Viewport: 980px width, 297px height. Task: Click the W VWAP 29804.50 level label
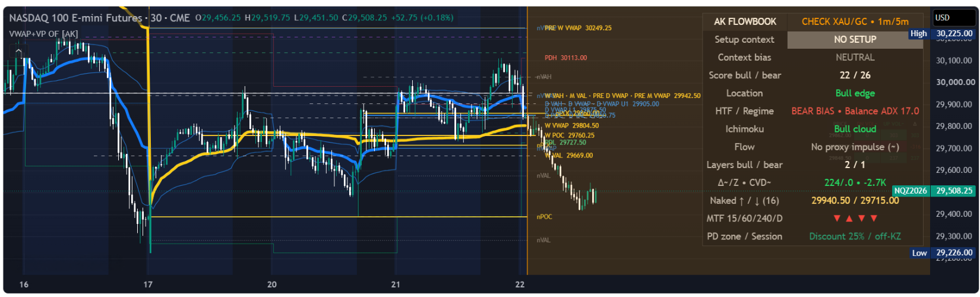coord(571,125)
